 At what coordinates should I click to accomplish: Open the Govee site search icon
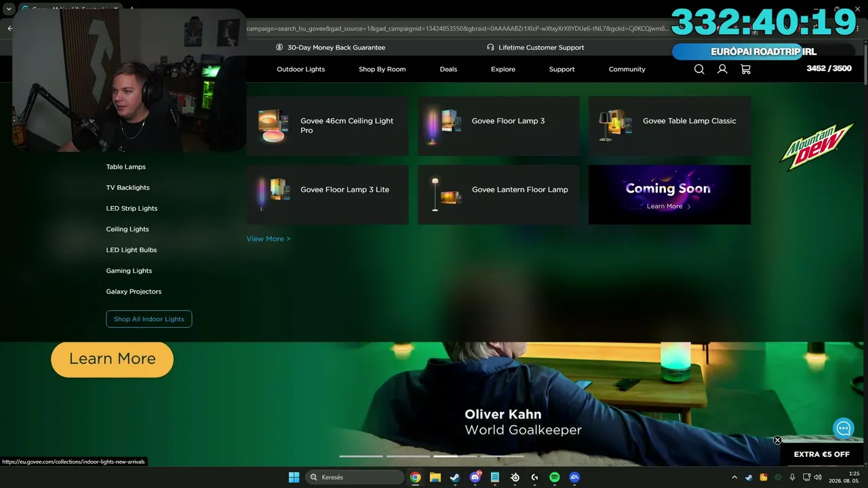click(x=699, y=69)
